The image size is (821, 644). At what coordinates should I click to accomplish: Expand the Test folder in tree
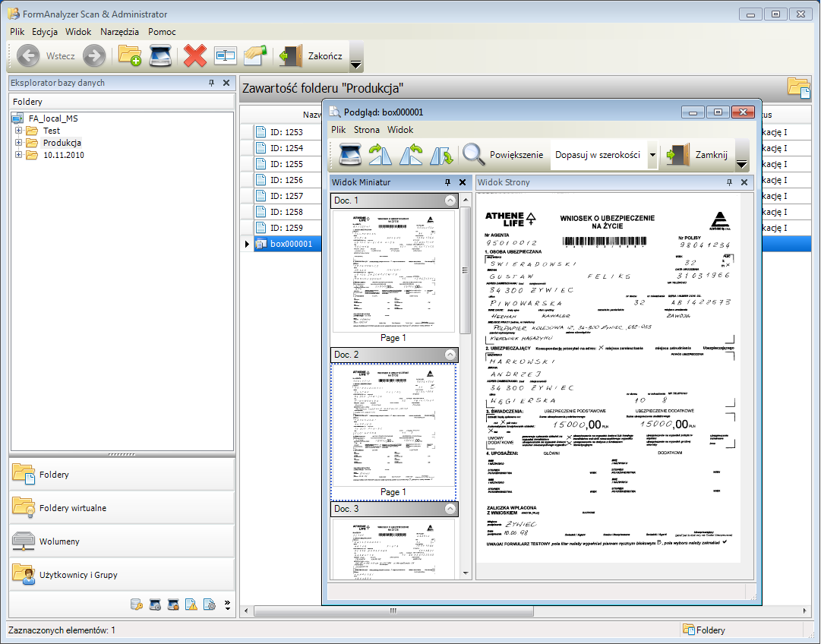(x=19, y=131)
